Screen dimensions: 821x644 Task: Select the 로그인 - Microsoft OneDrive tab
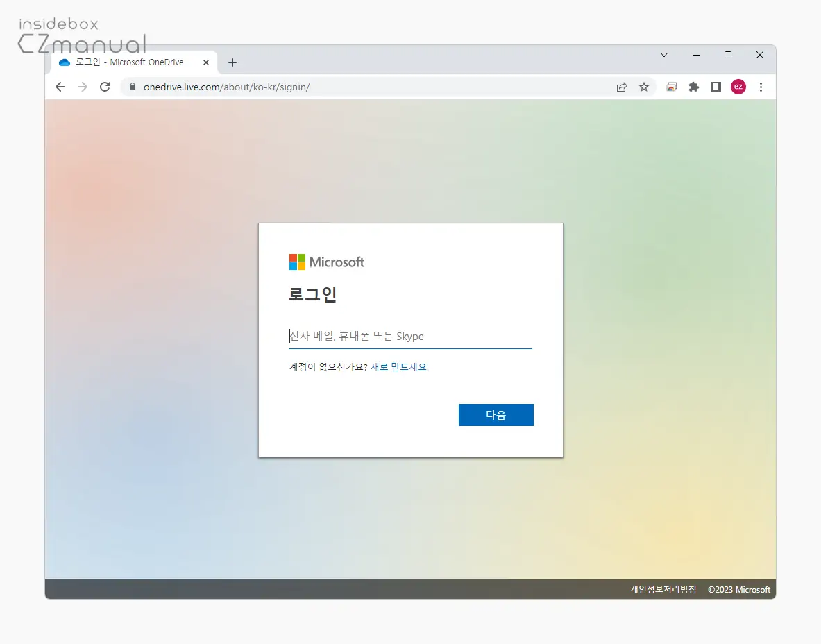click(x=135, y=62)
